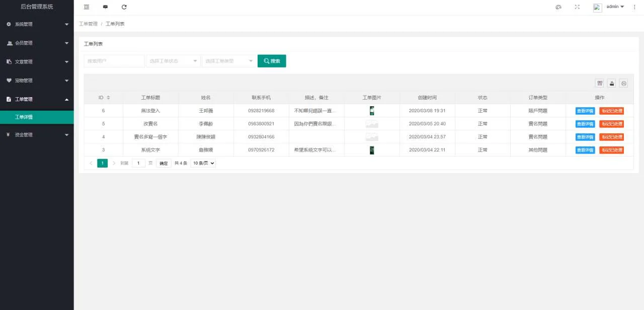Image resolution: width=644 pixels, height=310 pixels.
Task: Open the table column filter icon
Action: pyautogui.click(x=600, y=84)
